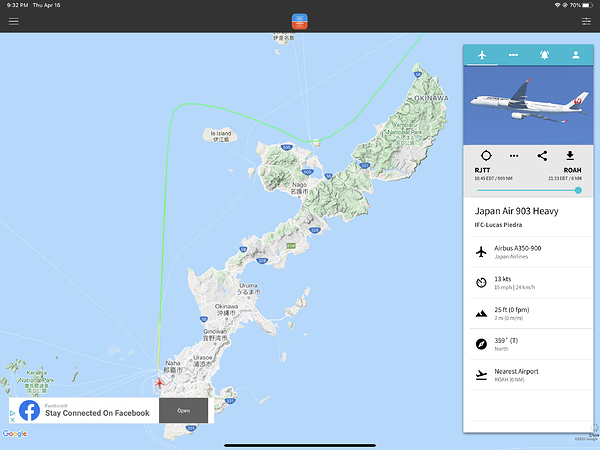This screenshot has width=600, height=450.
Task: Download the flight track
Action: 570,155
